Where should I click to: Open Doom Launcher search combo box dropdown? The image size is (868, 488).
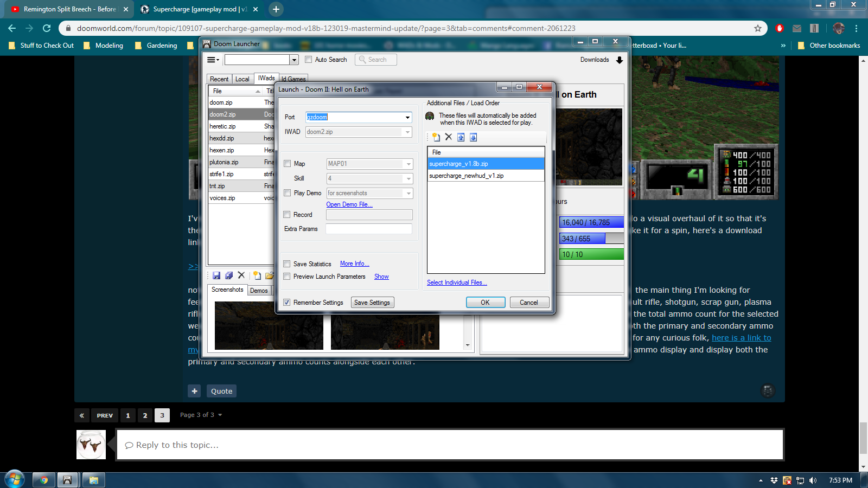pyautogui.click(x=294, y=60)
